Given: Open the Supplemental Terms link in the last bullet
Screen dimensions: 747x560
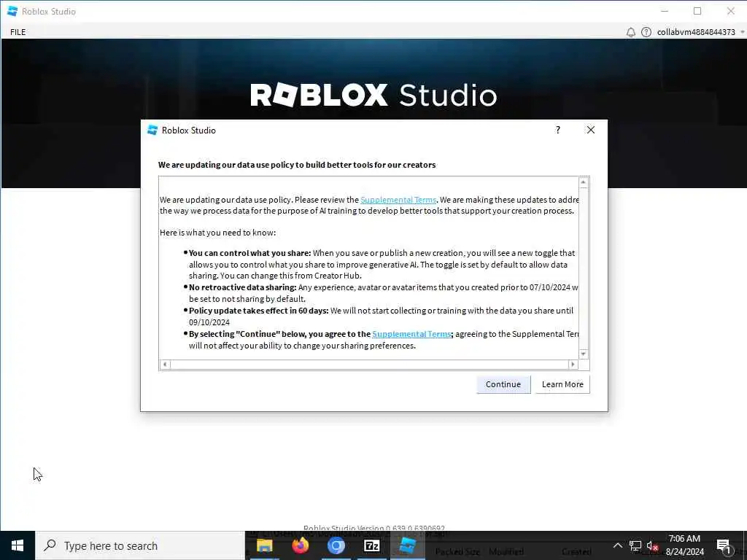Looking at the screenshot, I should click(x=411, y=334).
